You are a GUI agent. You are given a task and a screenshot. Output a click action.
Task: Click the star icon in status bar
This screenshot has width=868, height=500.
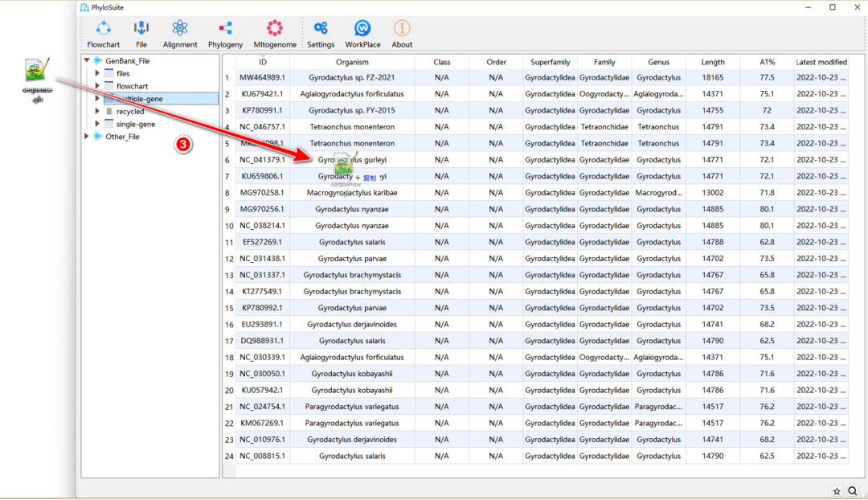(x=837, y=491)
